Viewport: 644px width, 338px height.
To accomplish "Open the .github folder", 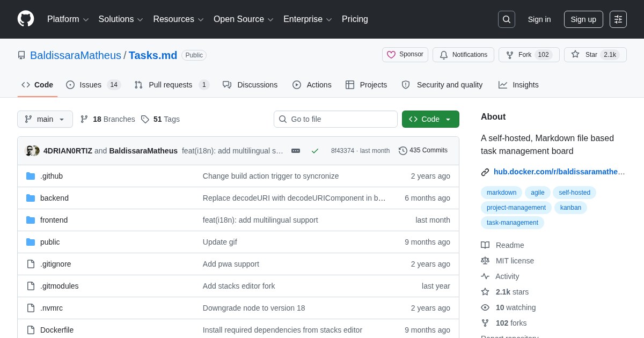I will pyautogui.click(x=52, y=176).
